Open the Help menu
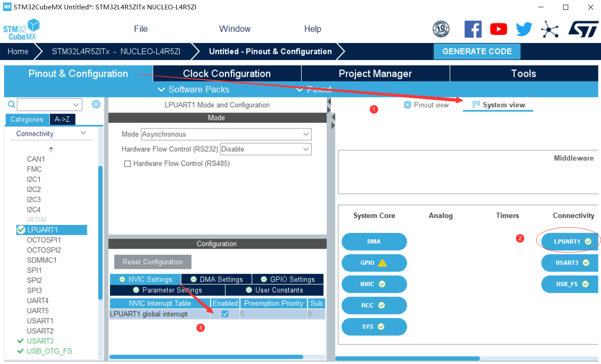The height and width of the screenshot is (364, 601). pos(313,29)
